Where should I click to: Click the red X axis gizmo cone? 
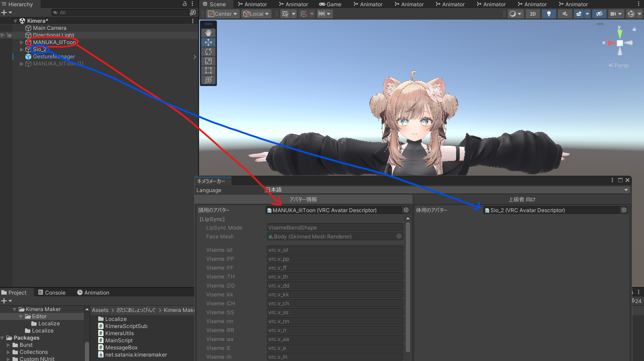(x=611, y=43)
